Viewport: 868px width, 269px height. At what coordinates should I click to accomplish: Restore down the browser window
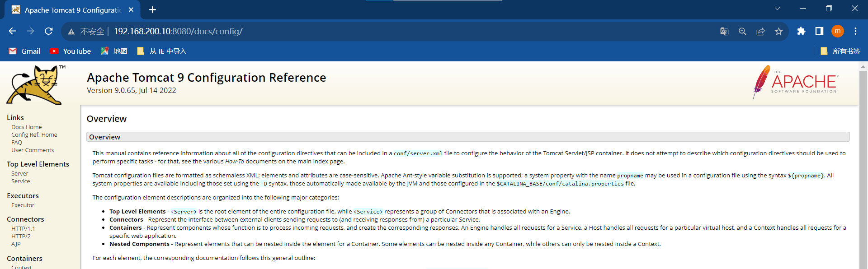[829, 9]
